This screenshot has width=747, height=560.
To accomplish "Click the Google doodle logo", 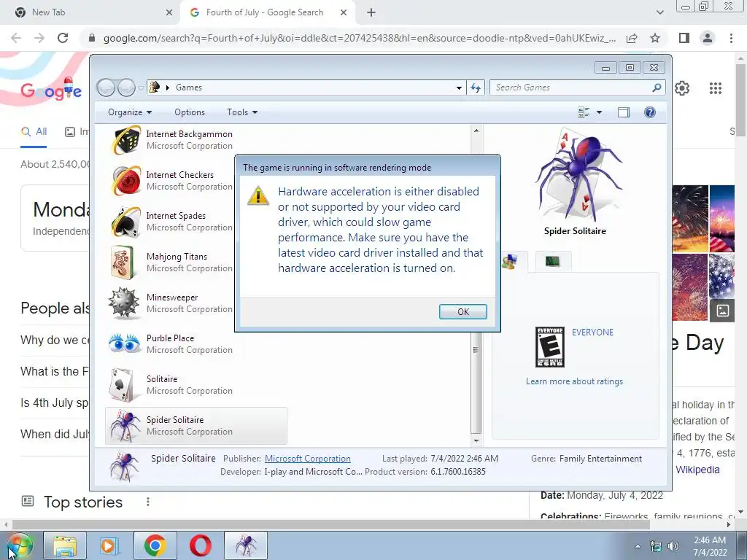I will tap(52, 88).
